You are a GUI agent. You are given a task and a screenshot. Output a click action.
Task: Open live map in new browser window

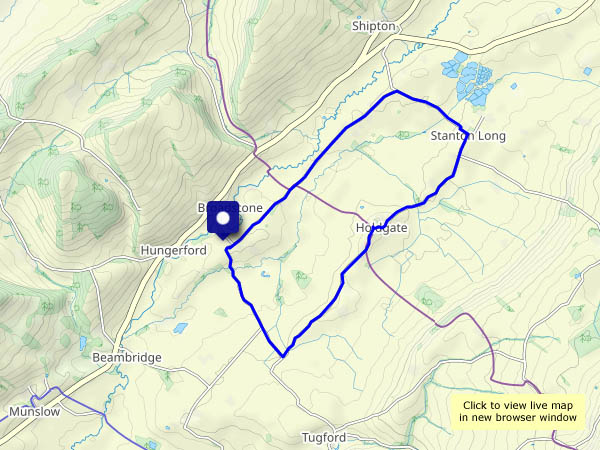pos(518,411)
